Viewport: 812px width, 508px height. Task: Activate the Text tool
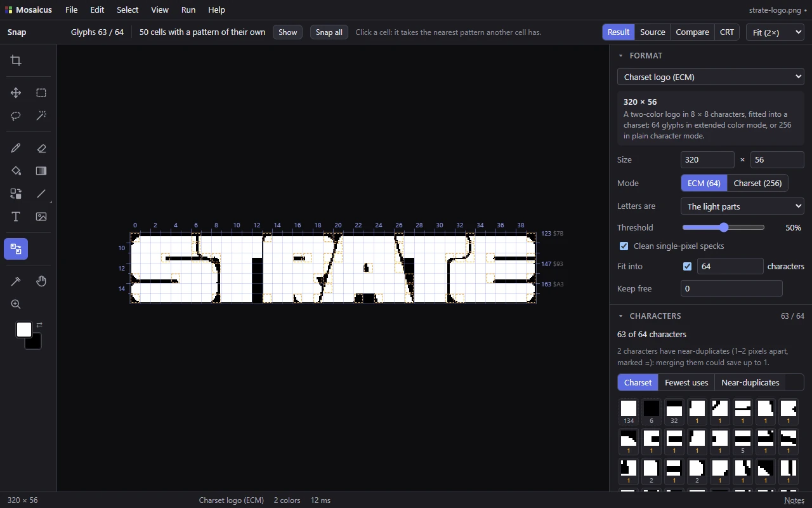[16, 217]
